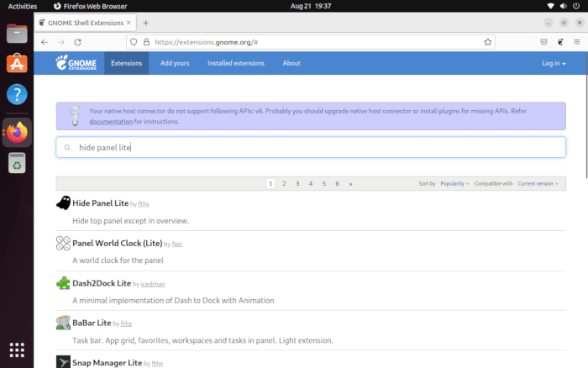
Task: Click the Snap Manager Lite icon
Action: [63, 362]
